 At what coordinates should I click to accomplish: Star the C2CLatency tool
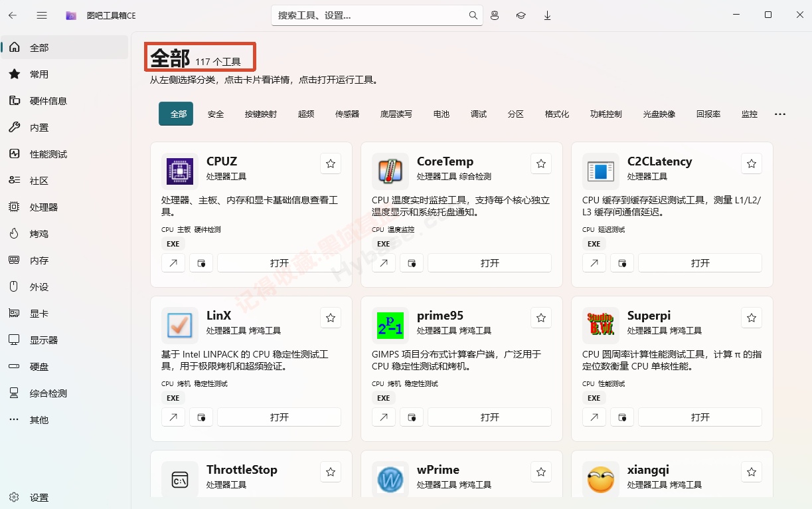752,163
